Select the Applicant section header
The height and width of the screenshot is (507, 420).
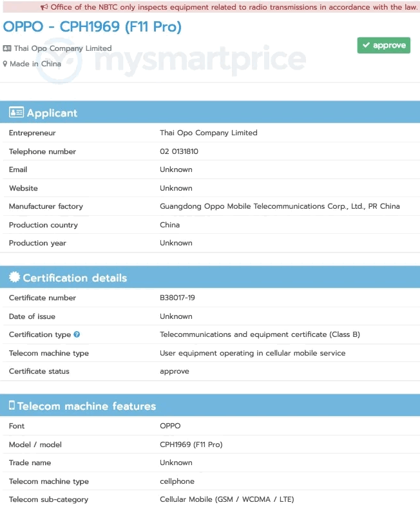(x=210, y=112)
